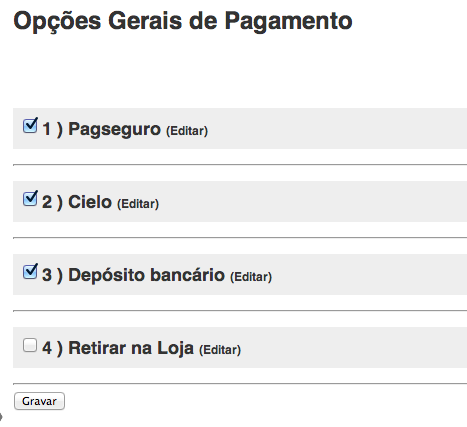
Task: Click the Opções Gerais de Pagamento heading
Action: coord(183,21)
